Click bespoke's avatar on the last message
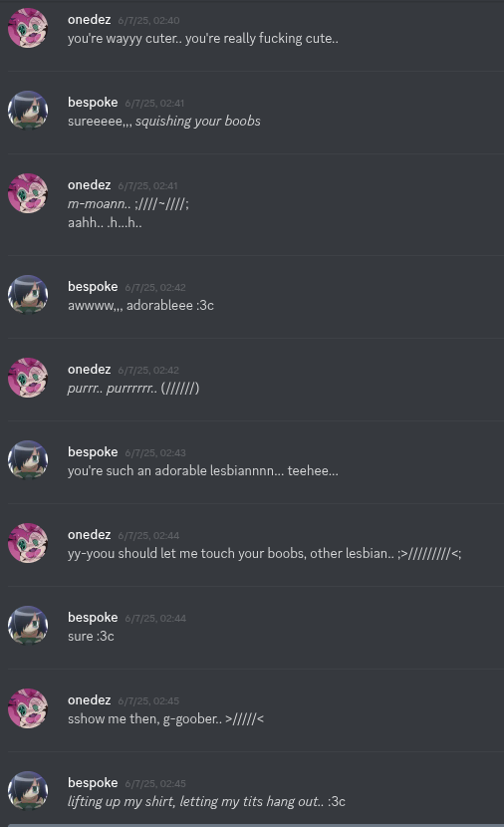Screen dimensions: 504x827 point(28,792)
